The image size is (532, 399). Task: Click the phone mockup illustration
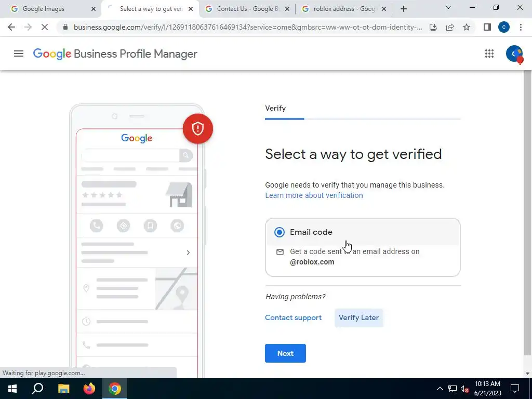(137, 241)
